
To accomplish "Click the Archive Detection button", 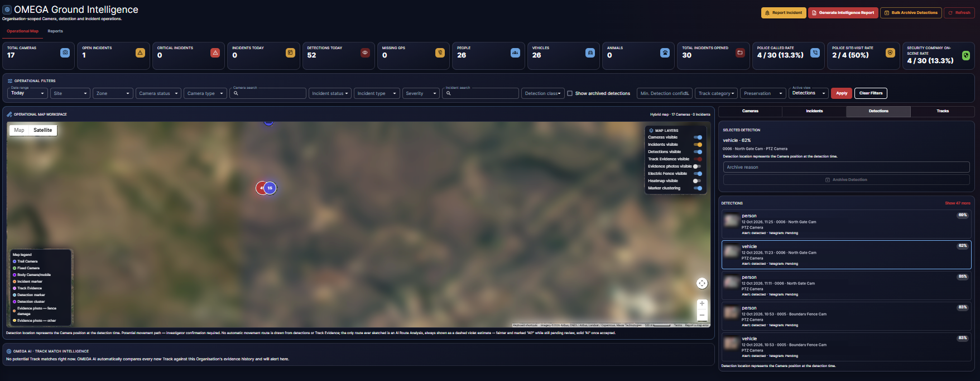I will coord(847,180).
